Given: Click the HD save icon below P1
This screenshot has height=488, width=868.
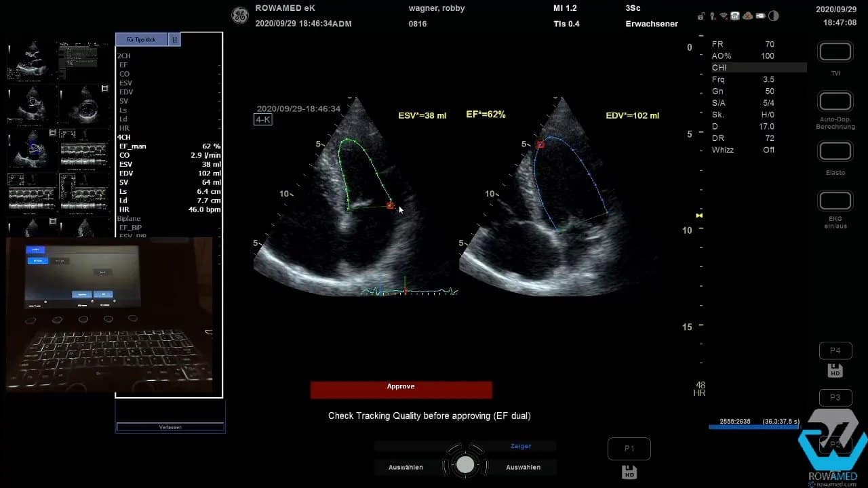Looking at the screenshot, I should click(629, 472).
